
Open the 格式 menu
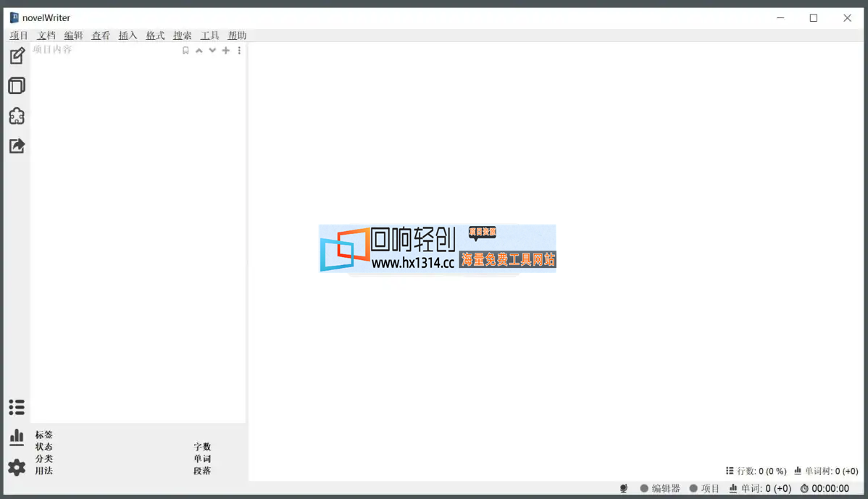pyautogui.click(x=155, y=35)
